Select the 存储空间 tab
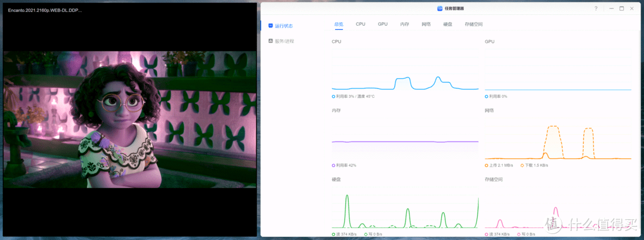The width and height of the screenshot is (644, 240). click(473, 24)
